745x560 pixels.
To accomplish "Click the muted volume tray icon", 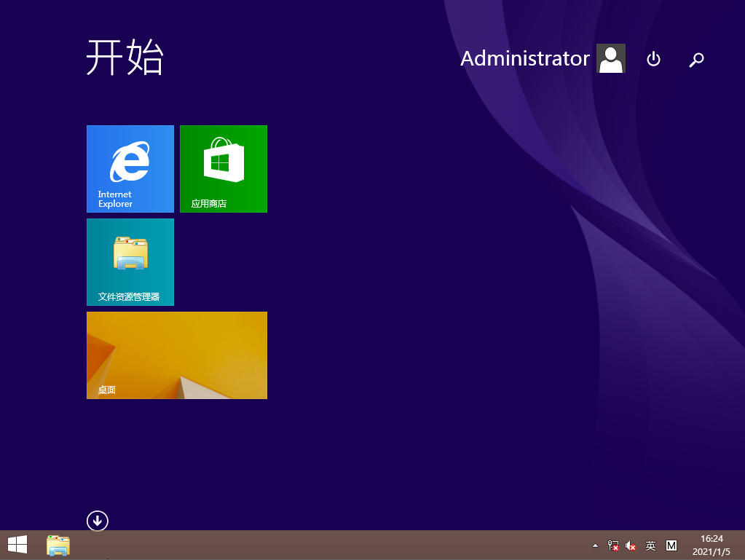I will (631, 545).
